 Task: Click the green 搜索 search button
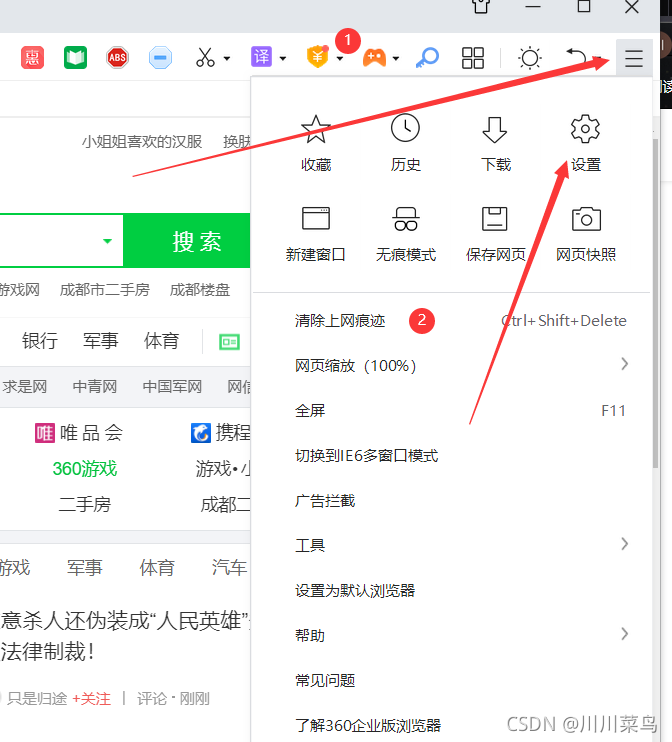(187, 241)
